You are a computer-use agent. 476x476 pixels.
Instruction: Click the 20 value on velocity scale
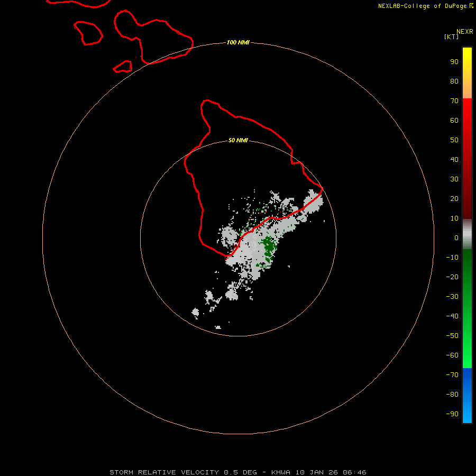tap(454, 199)
